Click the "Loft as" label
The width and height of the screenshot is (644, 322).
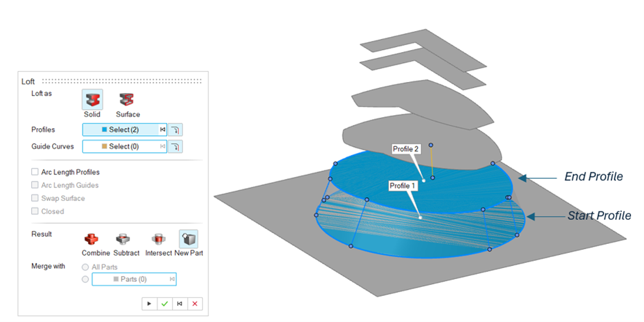42,94
